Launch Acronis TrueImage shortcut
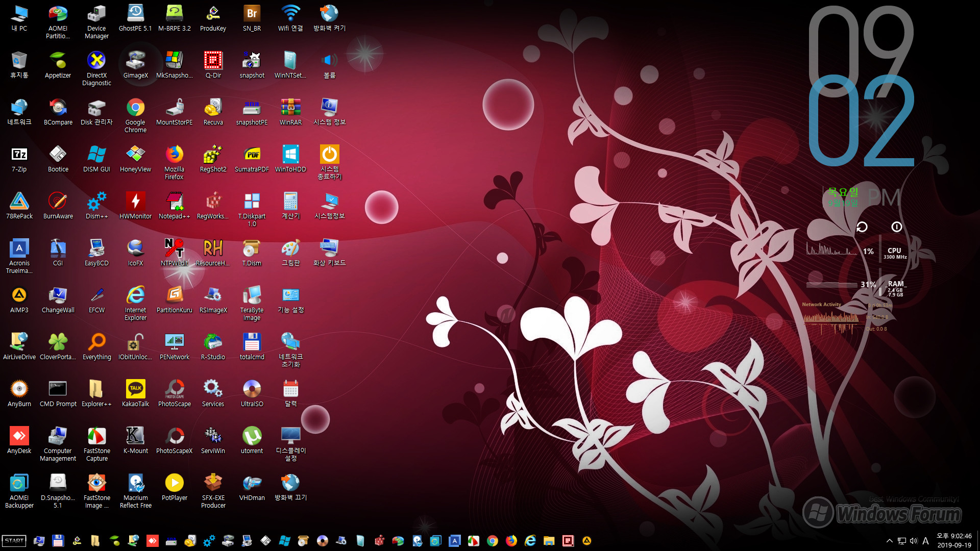Screen dimensions: 980x551 pos(19,256)
